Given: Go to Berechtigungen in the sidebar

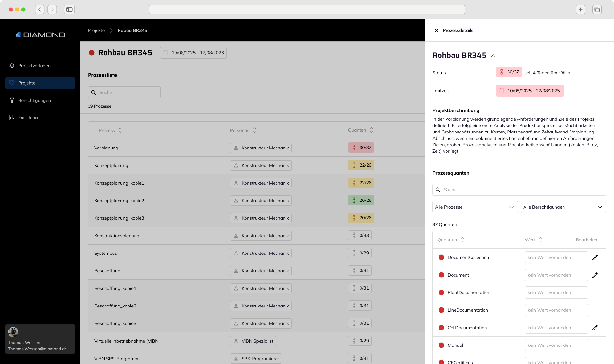Looking at the screenshot, I should click(x=34, y=100).
